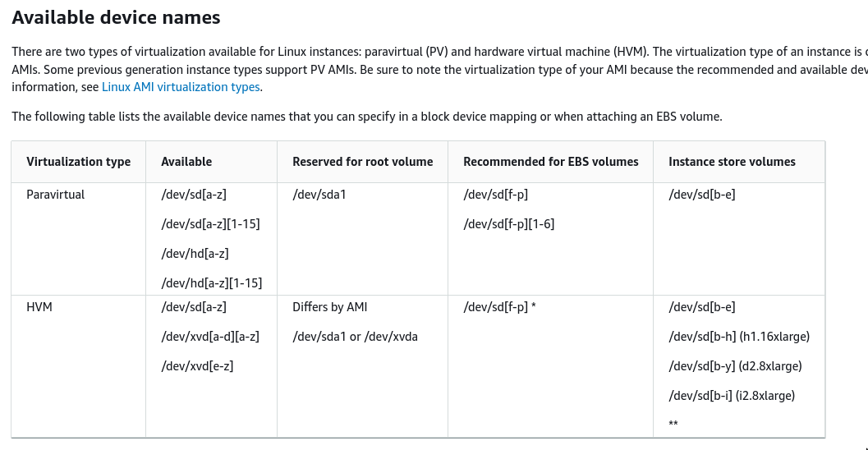The height and width of the screenshot is (450, 868).
Task: Select the Virtualization type column header
Action: 78,162
